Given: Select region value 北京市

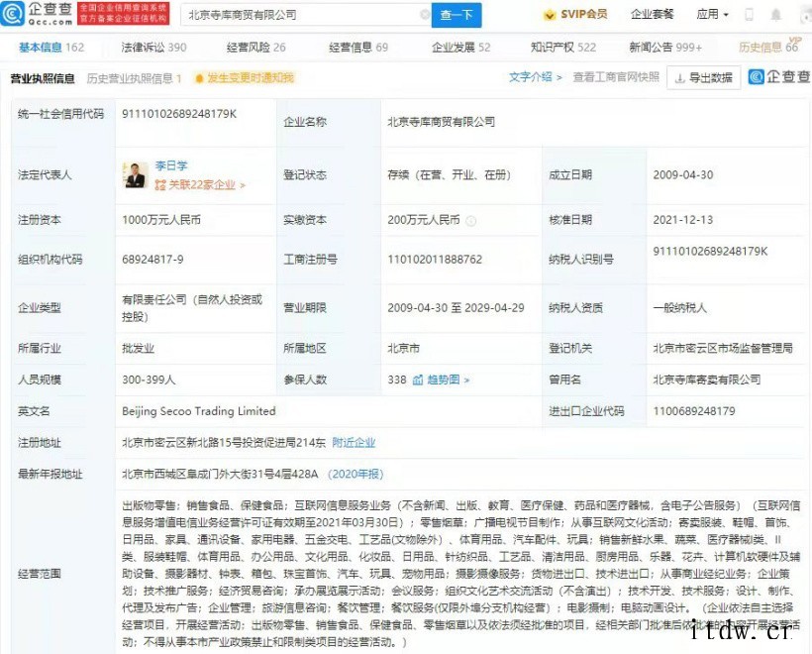Looking at the screenshot, I should click(403, 348).
